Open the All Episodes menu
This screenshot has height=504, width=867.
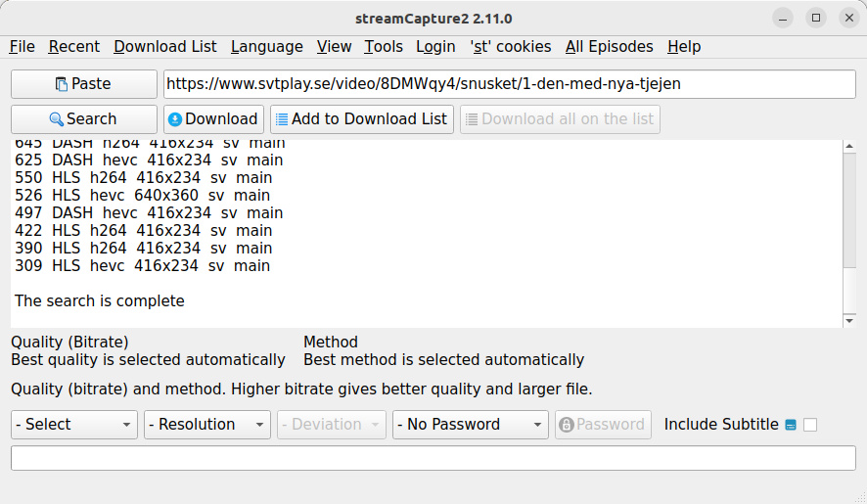(609, 46)
